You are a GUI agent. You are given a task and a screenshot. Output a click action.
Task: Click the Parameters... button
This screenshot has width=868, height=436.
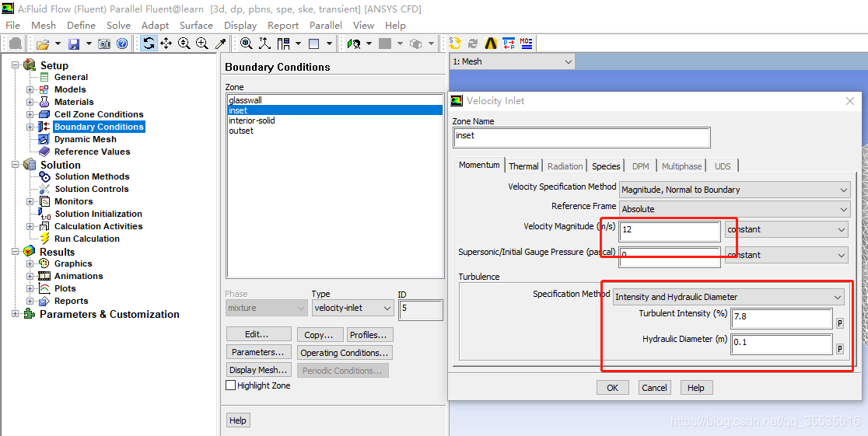(x=258, y=352)
